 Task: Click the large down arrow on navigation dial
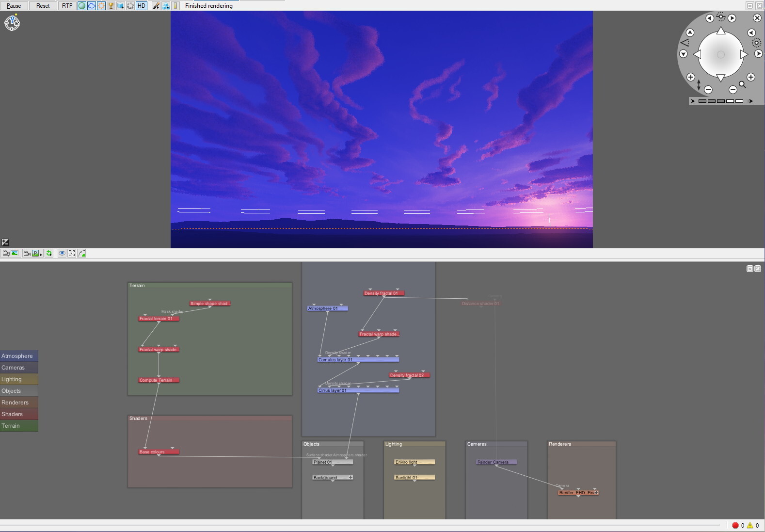[721, 78]
